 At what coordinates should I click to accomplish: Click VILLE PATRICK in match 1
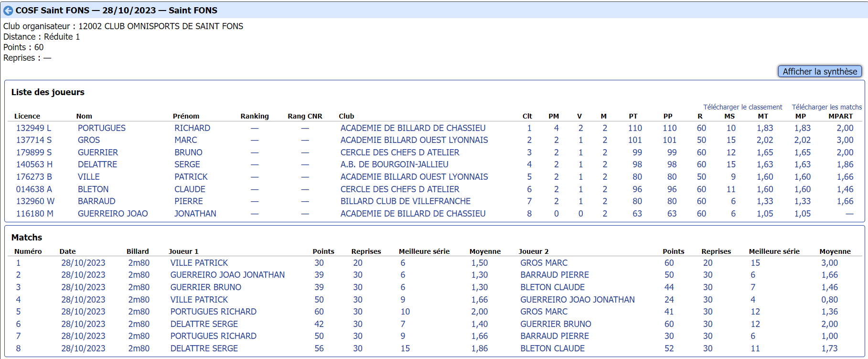199,263
